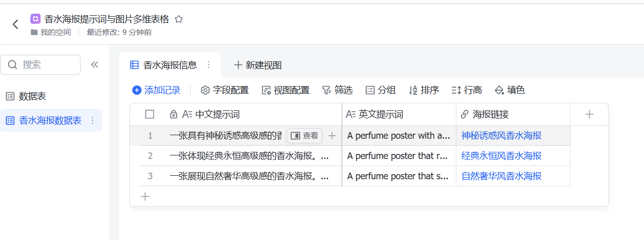Open 数据表 in the sidebar

point(32,96)
